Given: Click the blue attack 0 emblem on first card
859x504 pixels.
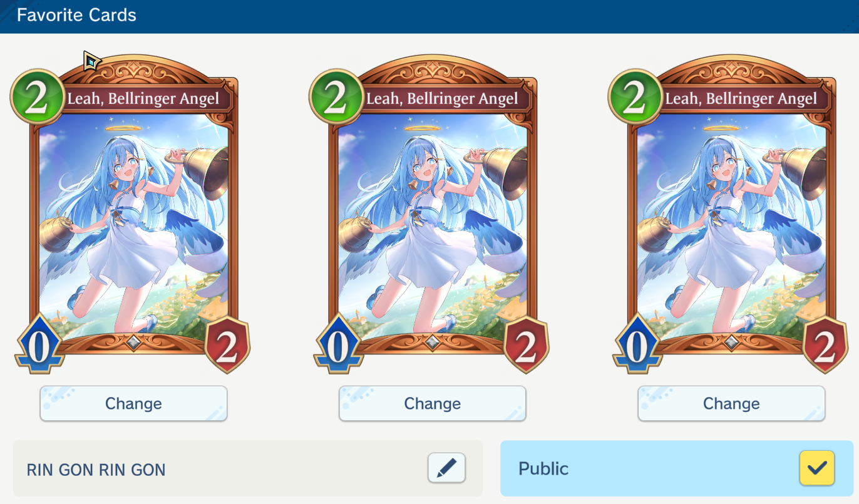Looking at the screenshot, I should click(39, 345).
